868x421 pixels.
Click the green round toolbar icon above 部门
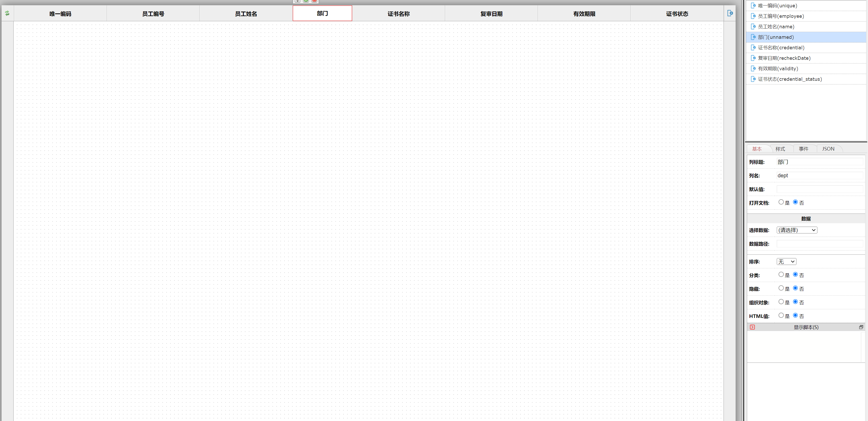306,1
